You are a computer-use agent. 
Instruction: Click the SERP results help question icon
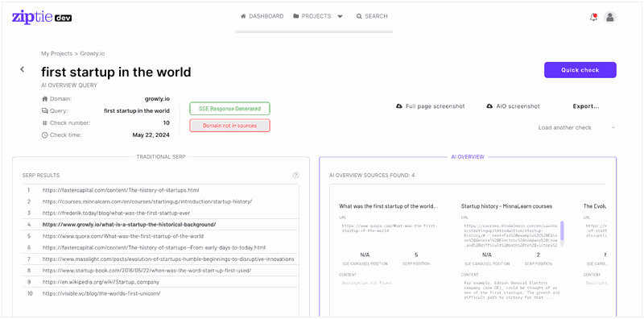coord(295,175)
